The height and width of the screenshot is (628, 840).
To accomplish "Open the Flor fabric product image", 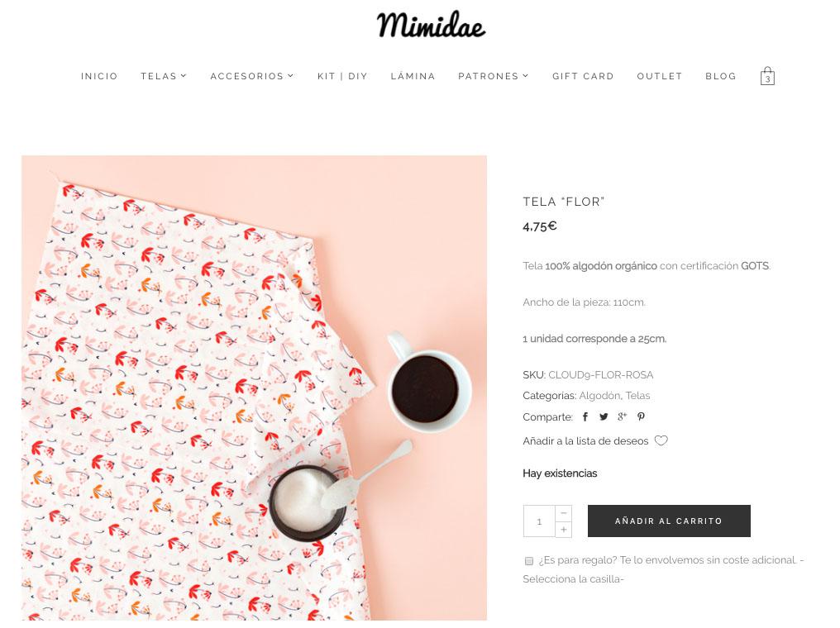I will 254,388.
